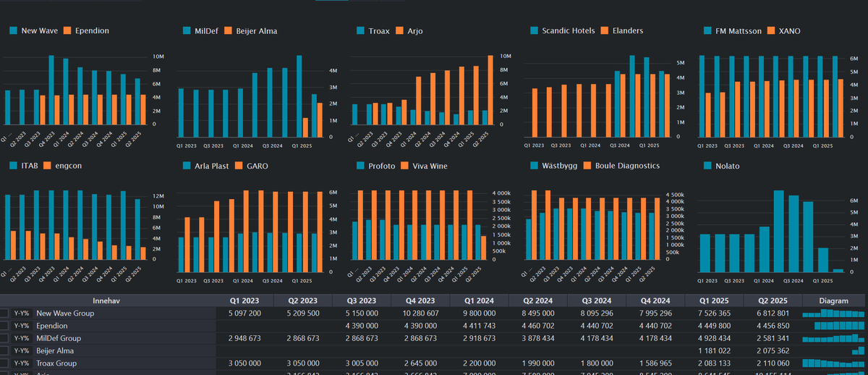Image resolution: width=868 pixels, height=375 pixels.
Task: Sort by the Q3 2024 column header
Action: pos(596,300)
